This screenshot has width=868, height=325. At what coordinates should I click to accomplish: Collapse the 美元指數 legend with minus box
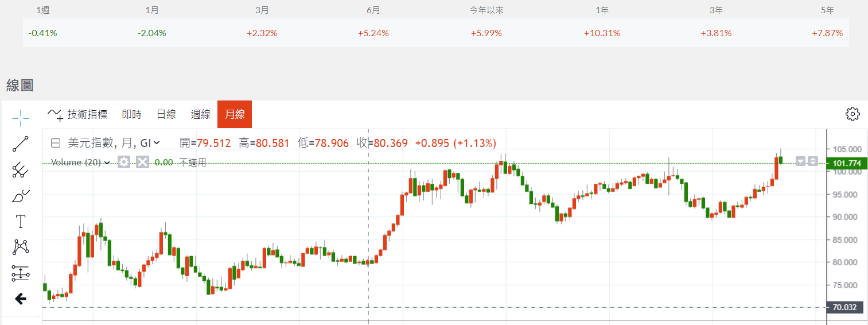click(56, 143)
